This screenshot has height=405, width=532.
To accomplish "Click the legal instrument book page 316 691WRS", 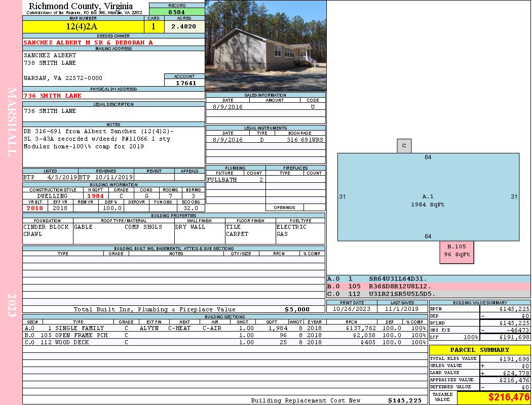I will [304, 140].
